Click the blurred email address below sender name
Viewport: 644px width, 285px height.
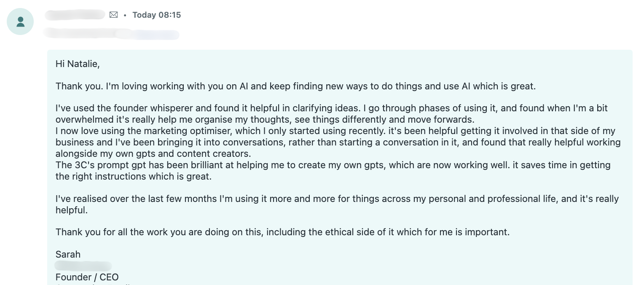[x=112, y=34]
